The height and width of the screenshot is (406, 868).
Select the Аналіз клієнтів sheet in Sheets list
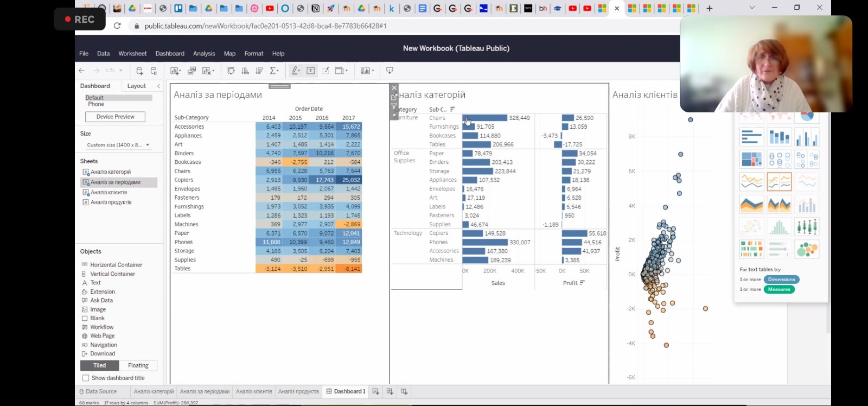coord(108,192)
